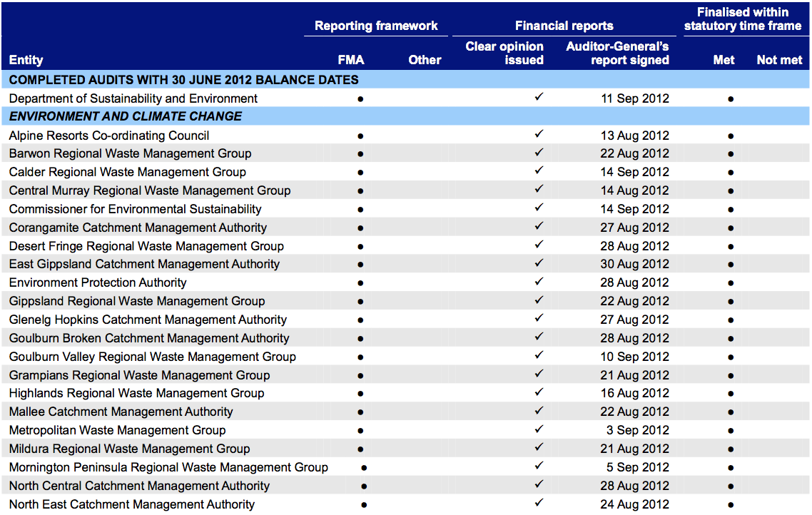Click the Other column header
Image resolution: width=812 pixels, height=515 pixels.
coord(425,60)
